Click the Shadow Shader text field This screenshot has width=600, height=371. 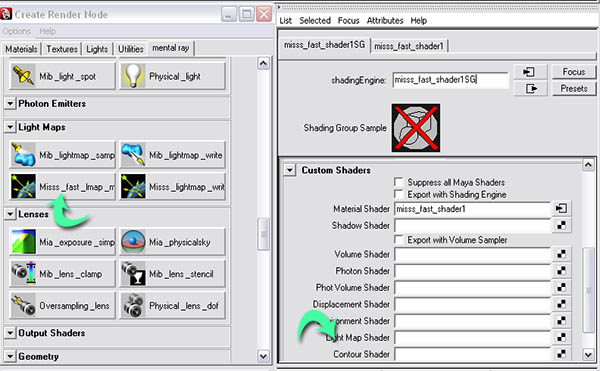(x=472, y=225)
